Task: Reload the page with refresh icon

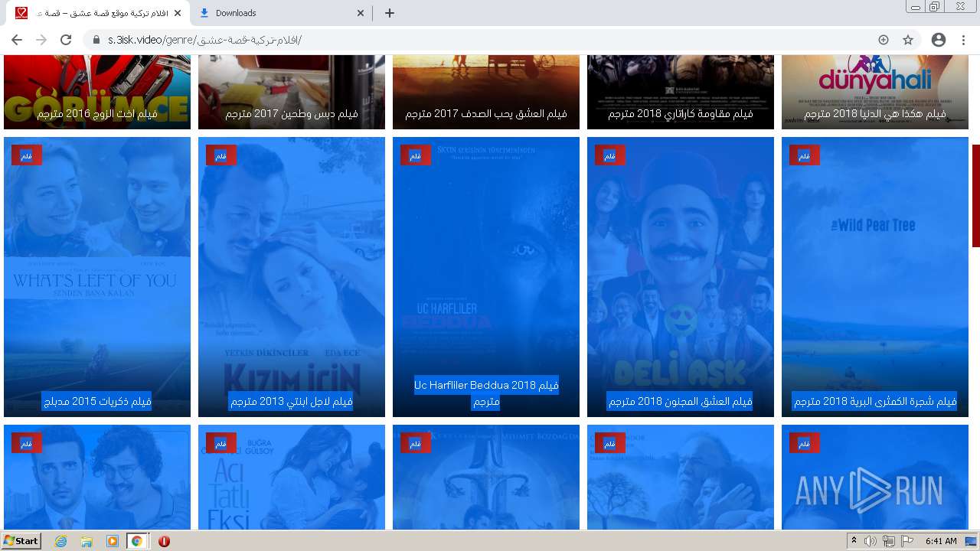Action: 66,40
